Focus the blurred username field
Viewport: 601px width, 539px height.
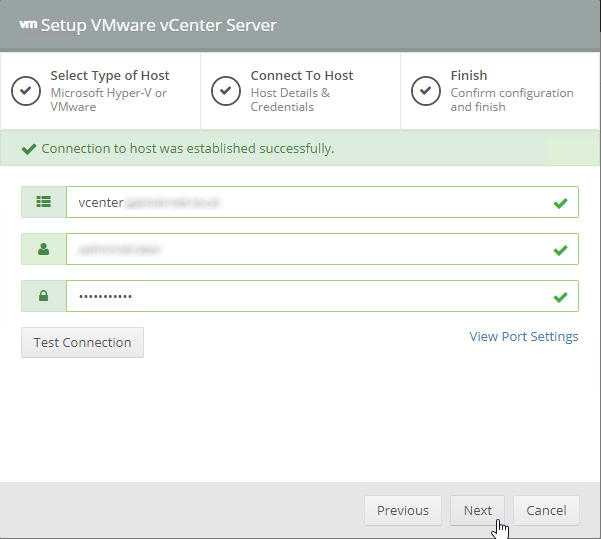(x=322, y=249)
